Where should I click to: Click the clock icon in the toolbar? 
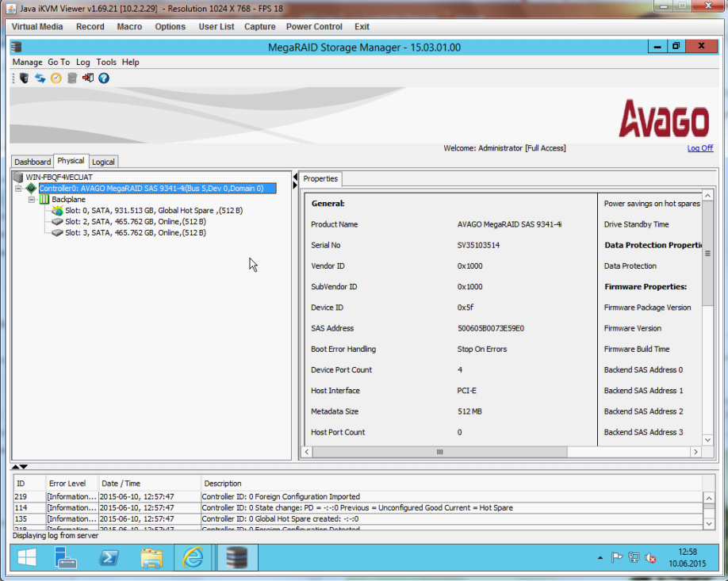56,78
